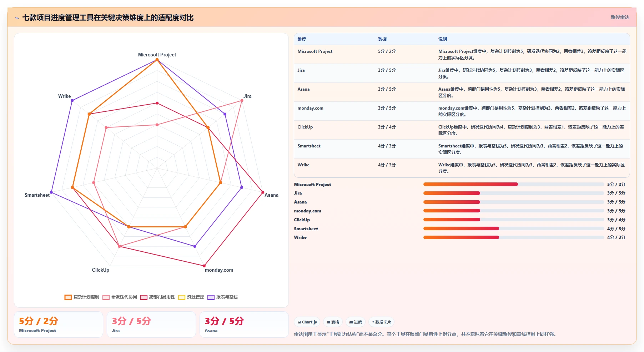
Task: Click the 数据卡片 tag chip
Action: pyautogui.click(x=381, y=322)
